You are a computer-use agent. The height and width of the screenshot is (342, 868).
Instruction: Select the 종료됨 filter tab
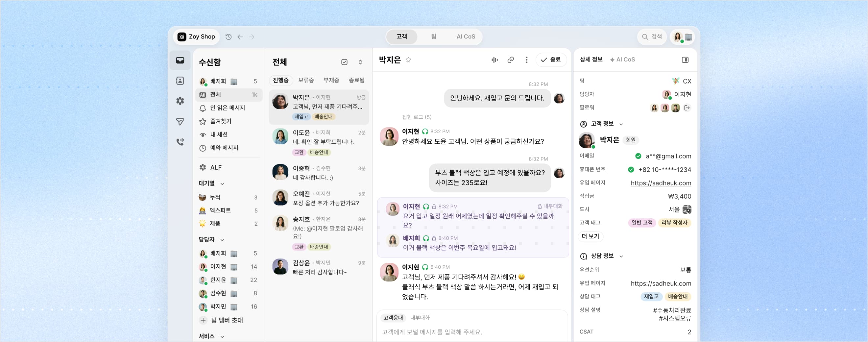pos(356,80)
